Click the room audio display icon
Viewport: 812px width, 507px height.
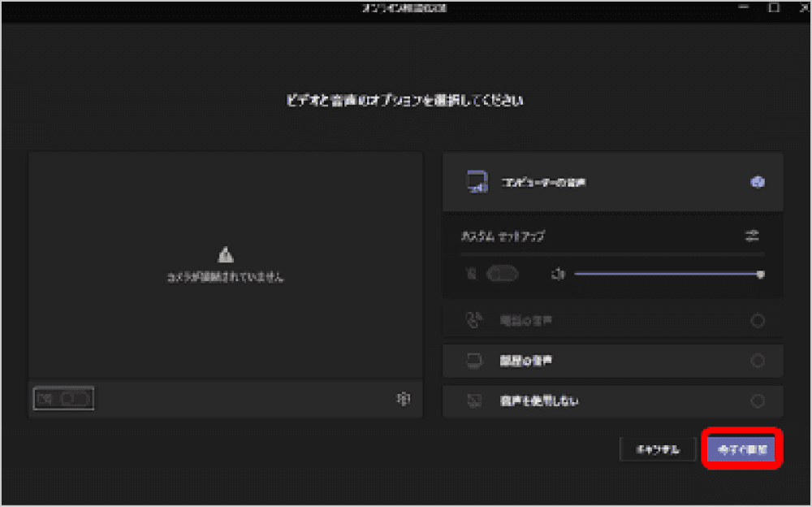click(474, 361)
